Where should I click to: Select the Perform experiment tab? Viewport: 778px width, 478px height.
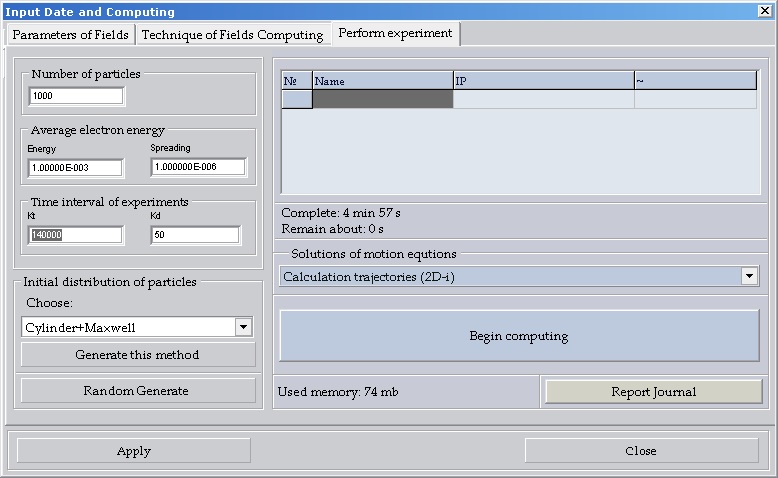(395, 34)
